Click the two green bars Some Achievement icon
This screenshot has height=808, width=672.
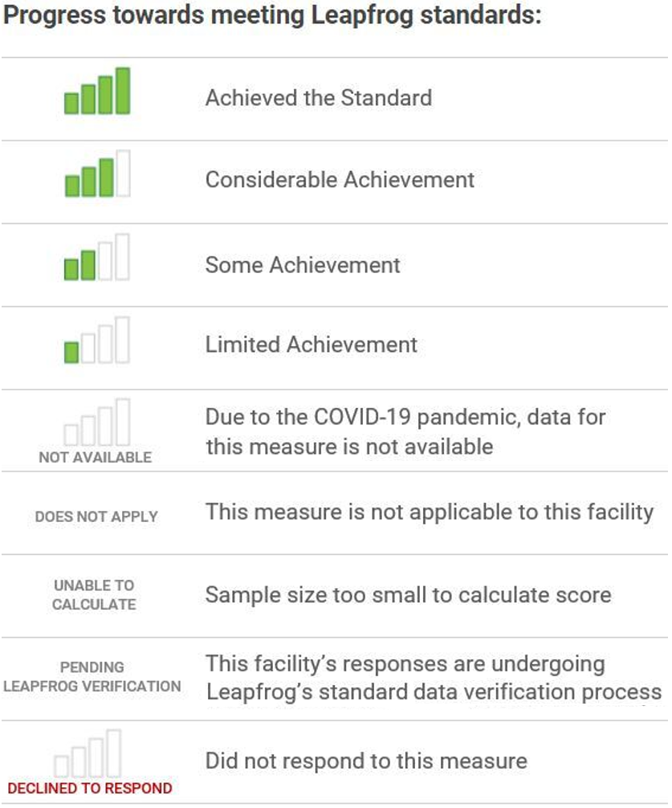click(96, 257)
